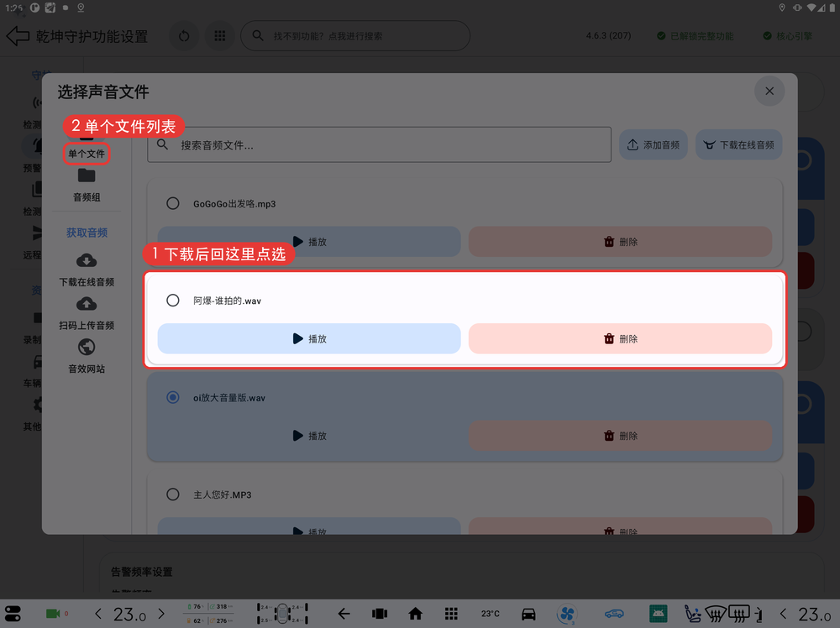Open the 音效网站 sound effects website
The height and width of the screenshot is (628, 840).
pos(87,357)
